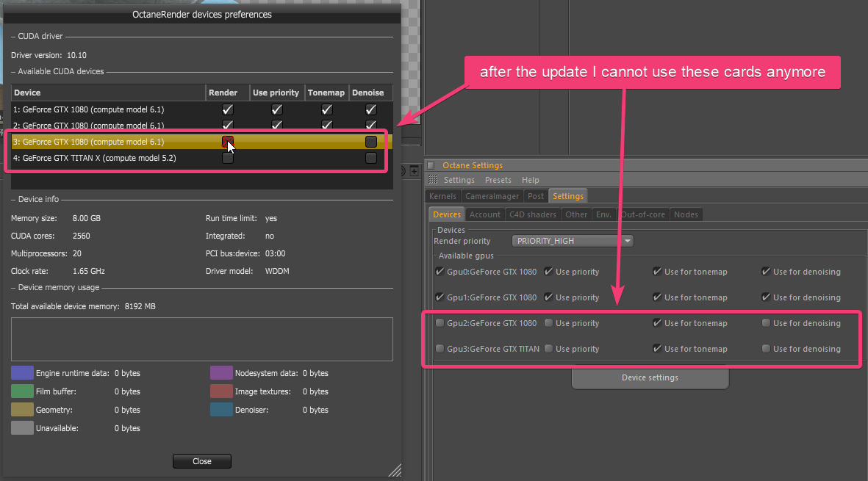Open the Env. sub-tab
The image size is (868, 481).
click(603, 214)
